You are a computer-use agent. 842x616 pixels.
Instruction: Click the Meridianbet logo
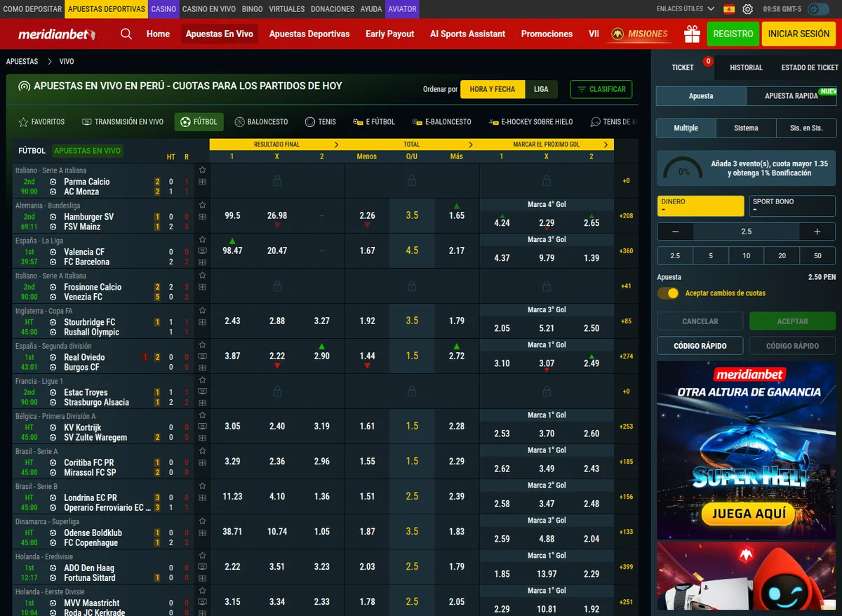(x=57, y=34)
